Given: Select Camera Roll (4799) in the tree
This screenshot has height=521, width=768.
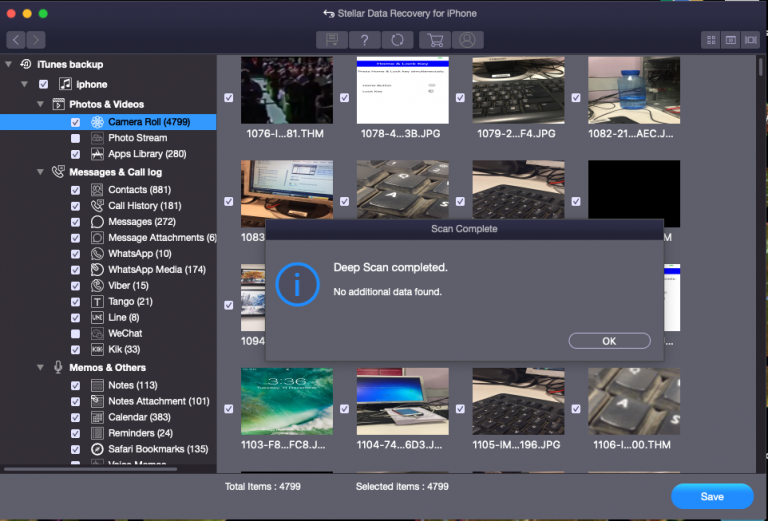Looking at the screenshot, I should [x=108, y=122].
